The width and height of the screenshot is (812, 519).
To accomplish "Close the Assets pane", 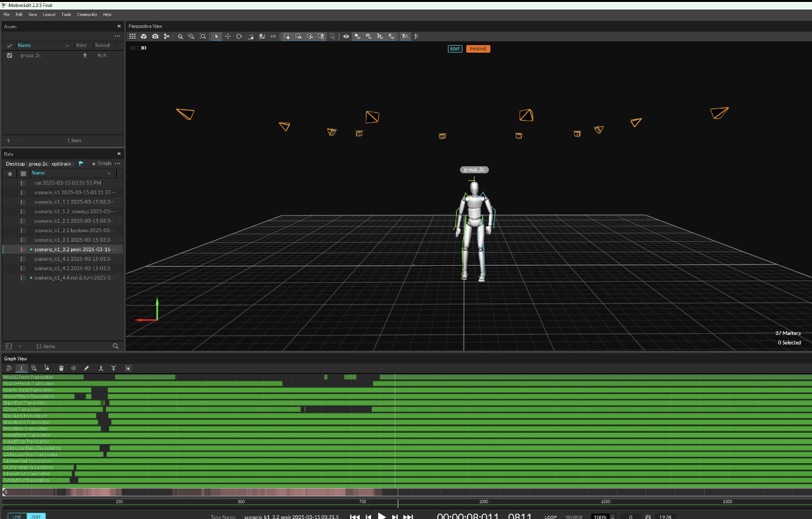I will (x=119, y=27).
